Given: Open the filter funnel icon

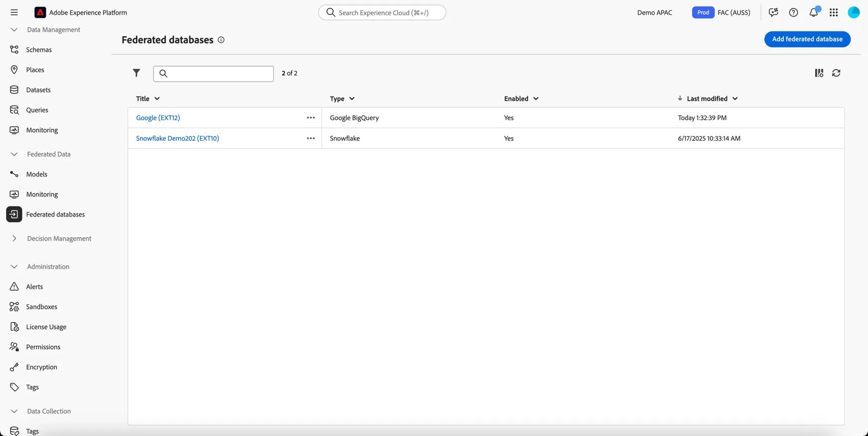Looking at the screenshot, I should [137, 73].
